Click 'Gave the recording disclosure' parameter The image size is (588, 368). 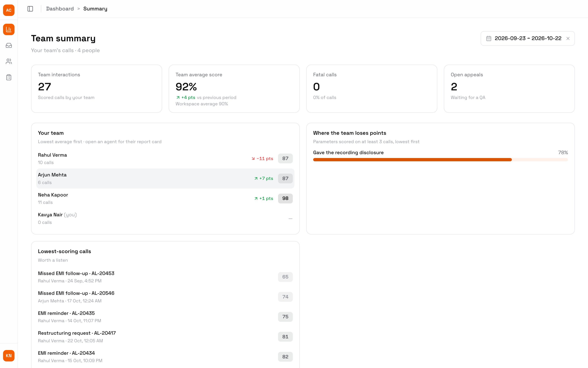pyautogui.click(x=349, y=153)
